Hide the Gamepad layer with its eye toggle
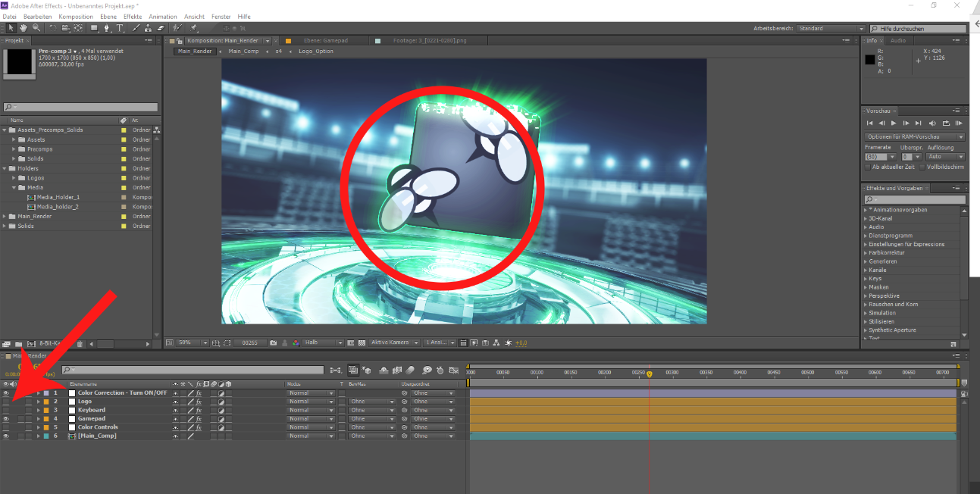Screen dimensions: 980x494 pyautogui.click(x=6, y=418)
